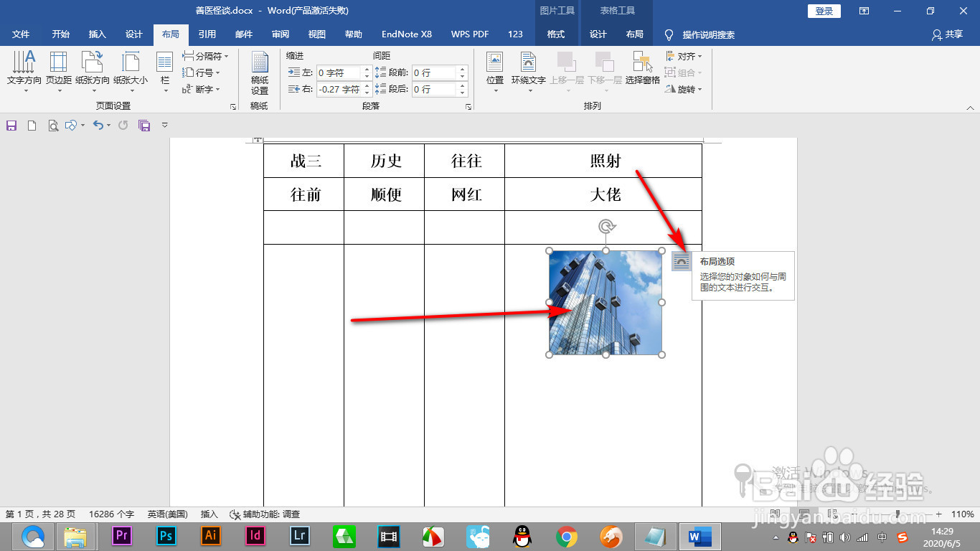Image resolution: width=980 pixels, height=551 pixels.
Task: Open InDesign from taskbar
Action: click(x=255, y=535)
